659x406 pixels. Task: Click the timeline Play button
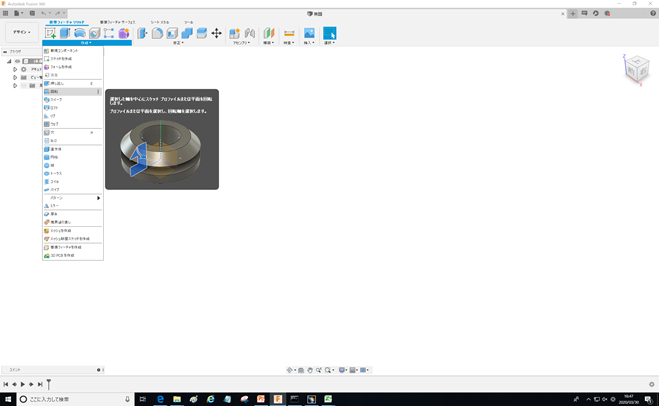23,384
